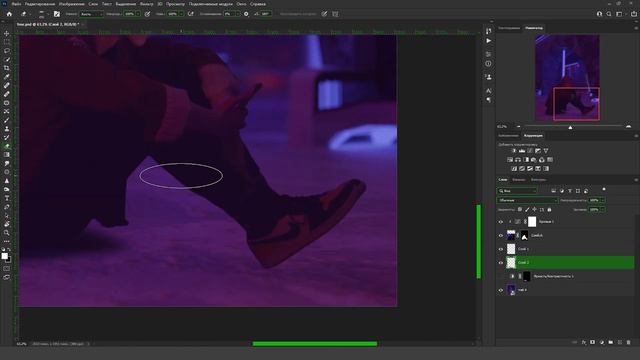Hide the Кривые 1 layer
The image size is (640, 360).
point(501,222)
